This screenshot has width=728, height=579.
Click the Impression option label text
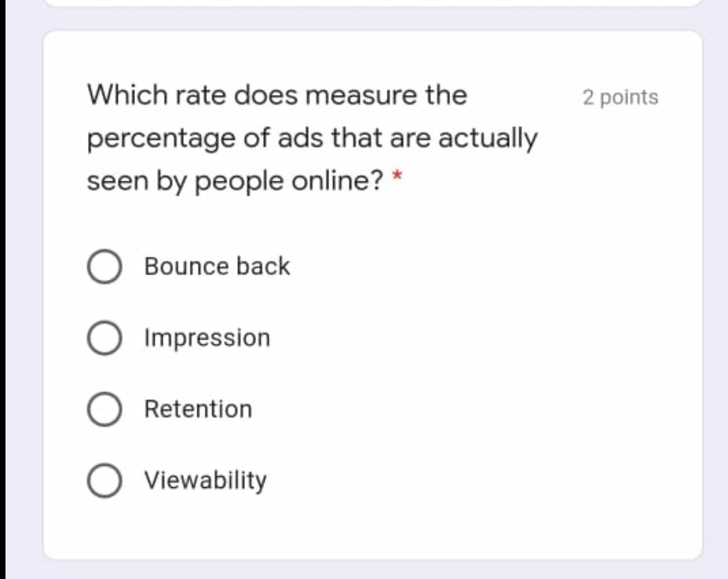tap(206, 338)
